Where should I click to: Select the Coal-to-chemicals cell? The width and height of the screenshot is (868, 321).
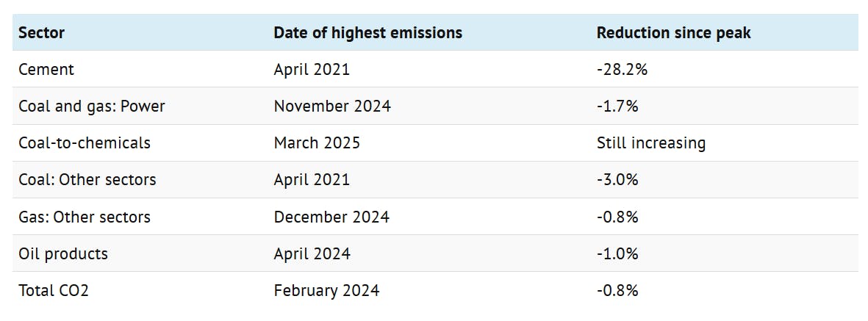click(x=84, y=143)
